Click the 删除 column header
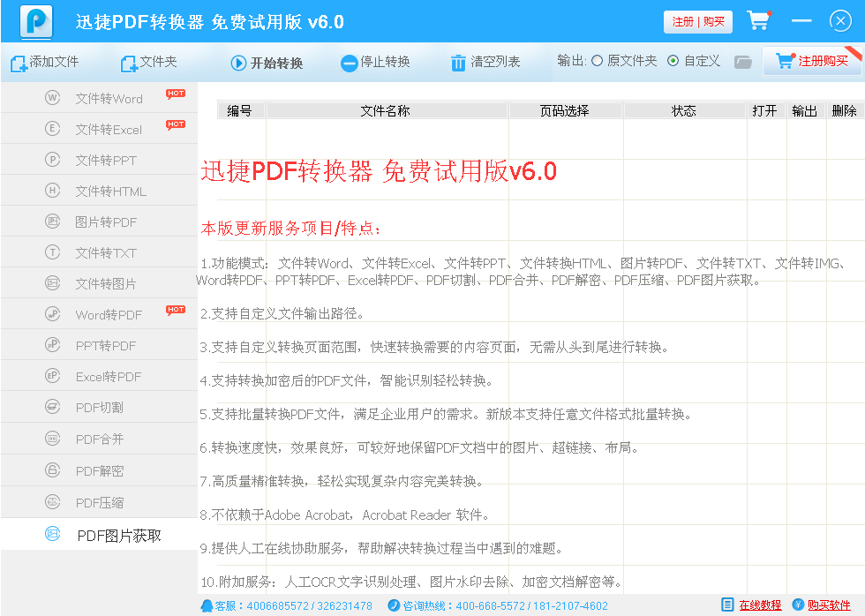The width and height of the screenshot is (865, 616). (845, 111)
